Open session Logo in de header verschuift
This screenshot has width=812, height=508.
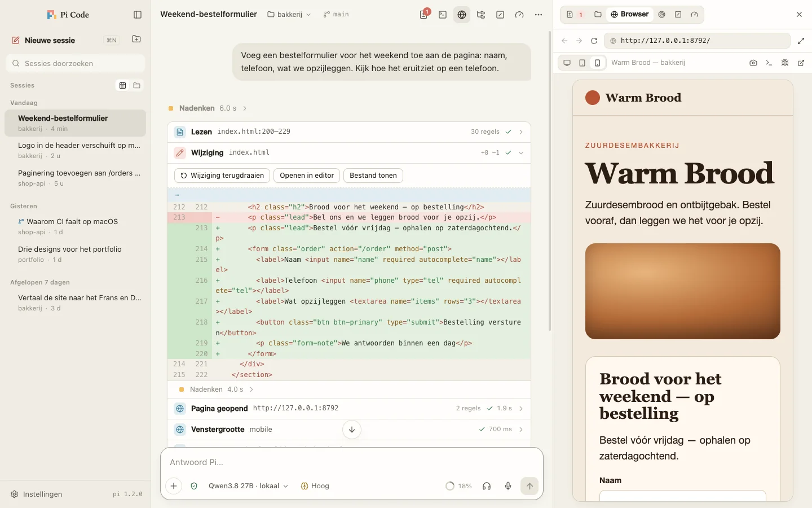(x=75, y=150)
